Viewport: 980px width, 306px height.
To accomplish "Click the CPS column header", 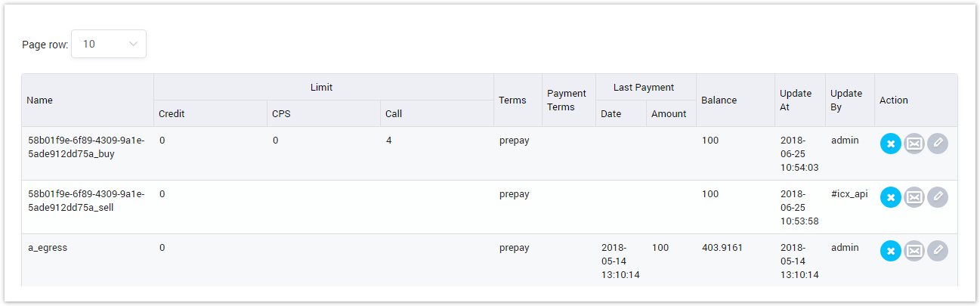I will [280, 114].
